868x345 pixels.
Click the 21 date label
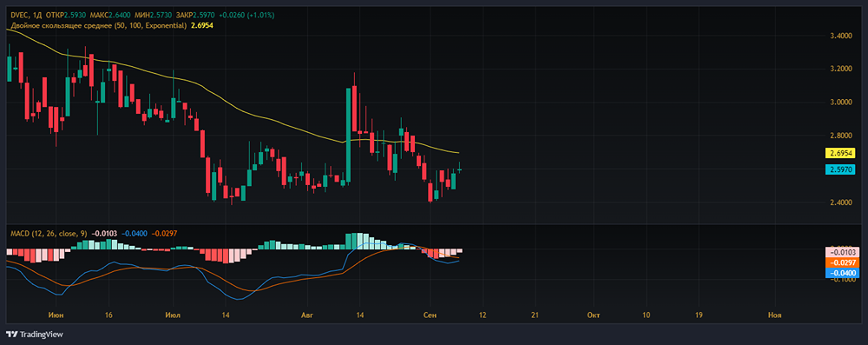536,315
